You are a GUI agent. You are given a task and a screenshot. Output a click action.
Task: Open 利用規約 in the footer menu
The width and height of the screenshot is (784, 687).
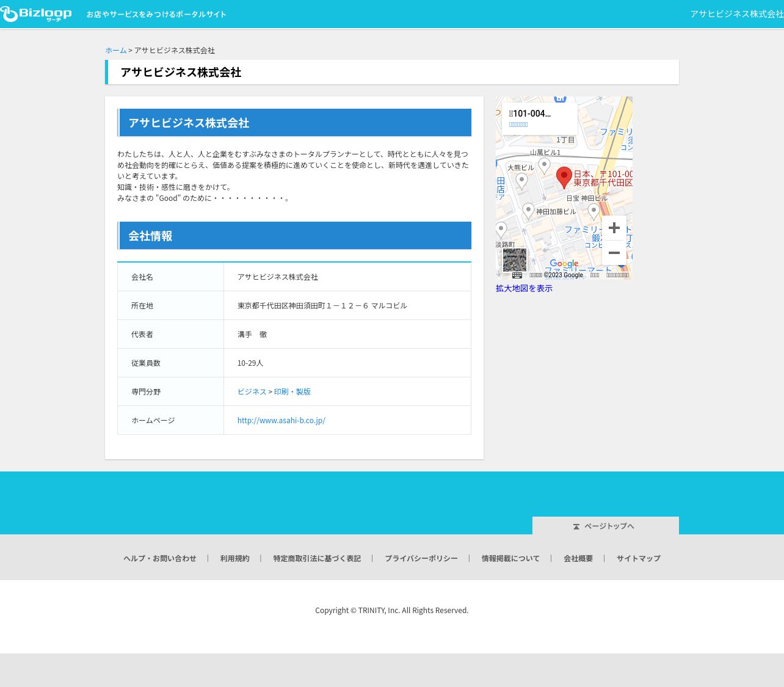234,558
